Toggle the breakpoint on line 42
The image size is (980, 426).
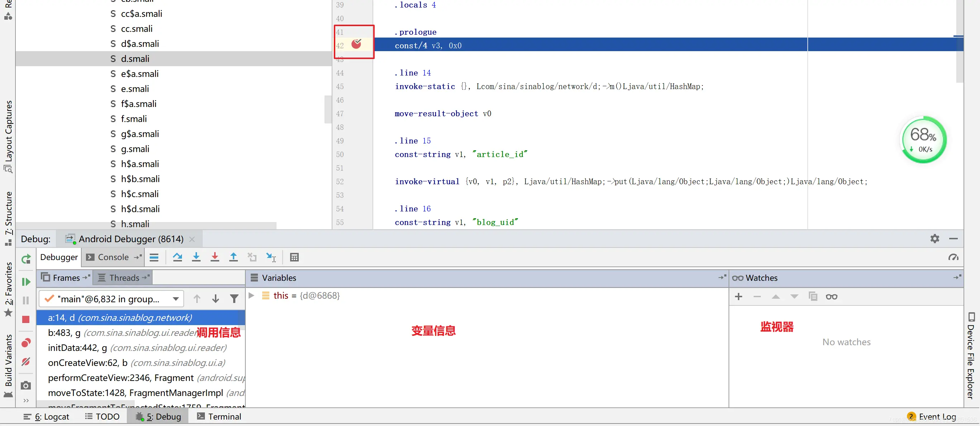click(x=356, y=44)
